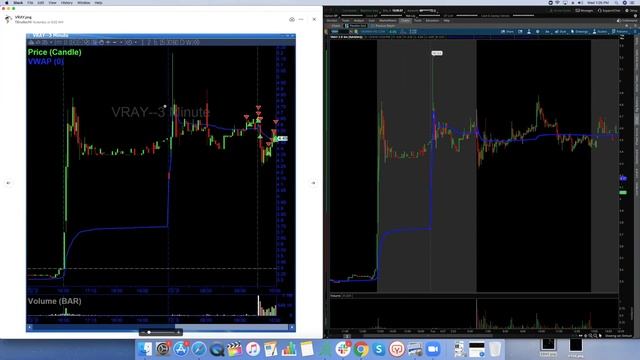Open the Trash in the Dock
This screenshot has width=640, height=360.
[495, 349]
